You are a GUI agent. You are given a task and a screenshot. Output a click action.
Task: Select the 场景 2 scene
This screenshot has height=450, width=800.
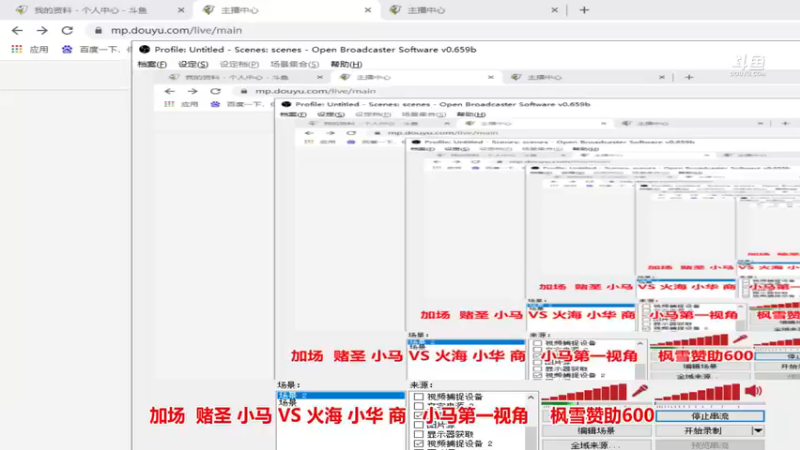click(341, 395)
